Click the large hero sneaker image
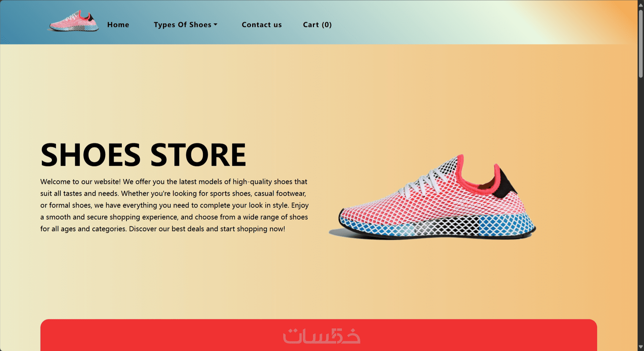This screenshot has height=351, width=644. click(x=432, y=197)
